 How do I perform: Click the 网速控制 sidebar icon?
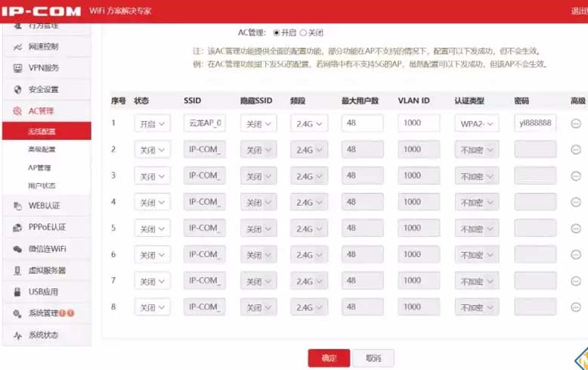pyautogui.click(x=17, y=46)
